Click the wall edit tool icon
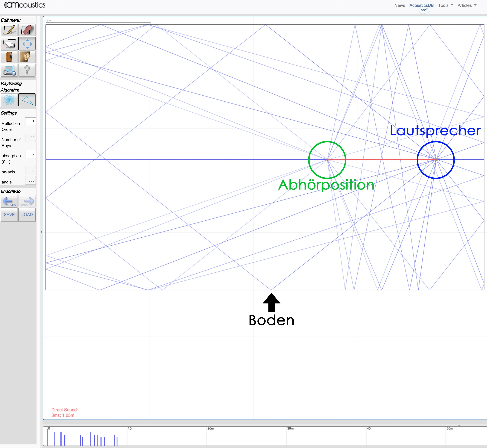Viewport: 487px width, 448px height. click(9, 44)
